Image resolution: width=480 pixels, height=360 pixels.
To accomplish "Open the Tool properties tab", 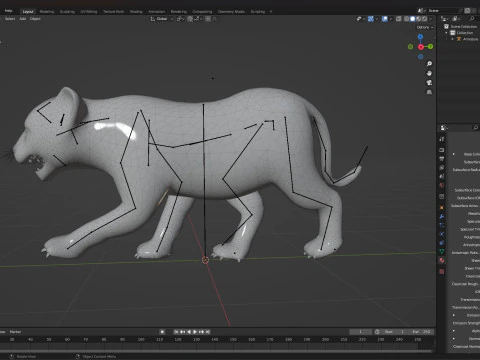I will click(442, 139).
